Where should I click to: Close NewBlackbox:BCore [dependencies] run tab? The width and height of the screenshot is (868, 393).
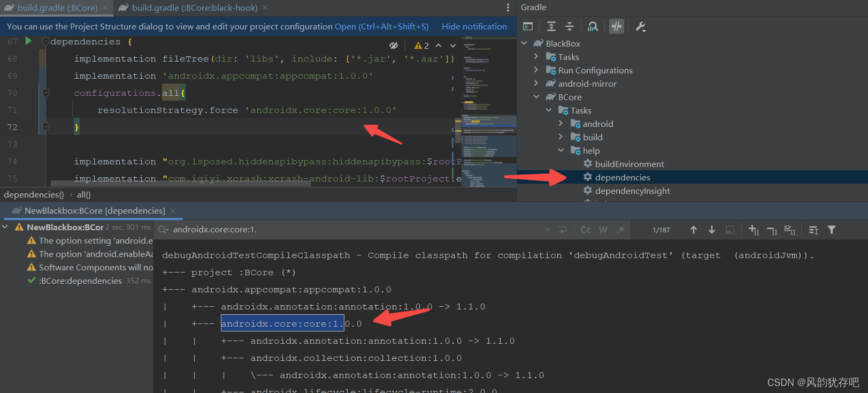pos(173,211)
